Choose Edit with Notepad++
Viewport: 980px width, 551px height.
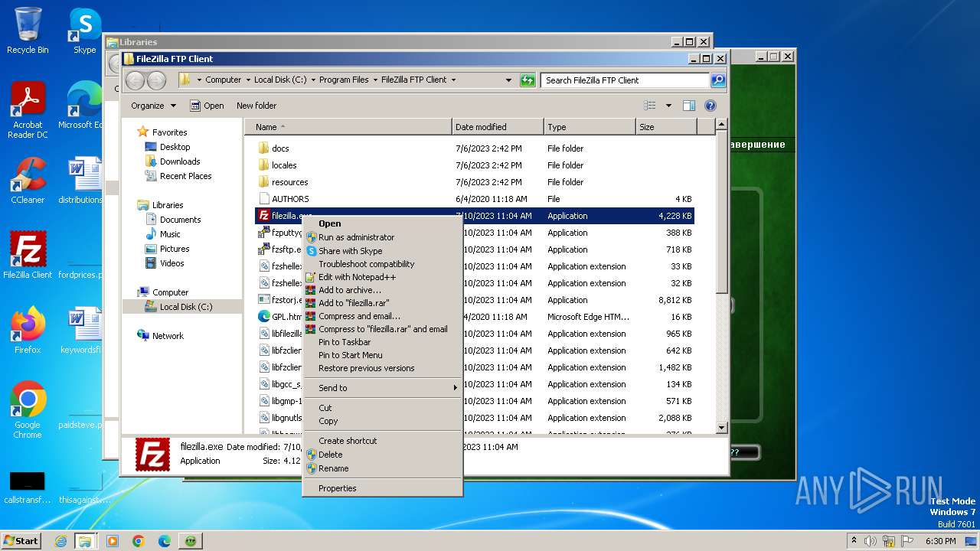point(383,277)
